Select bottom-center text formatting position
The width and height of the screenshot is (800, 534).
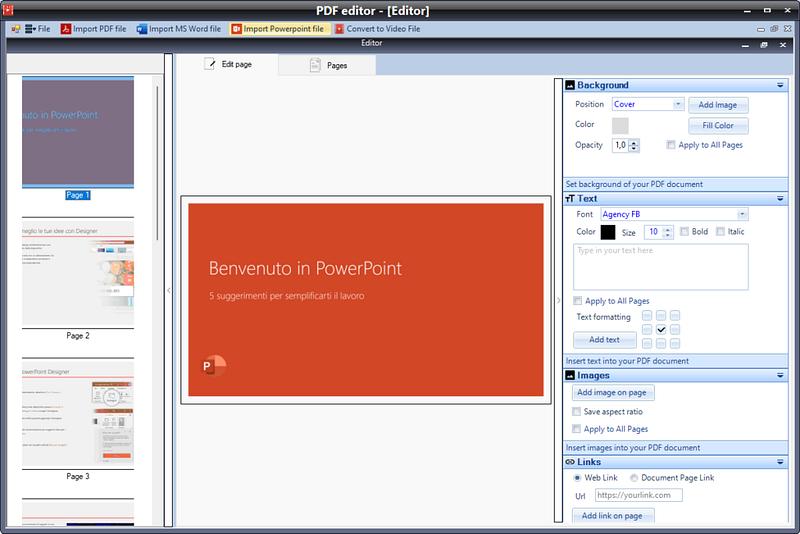click(661, 343)
